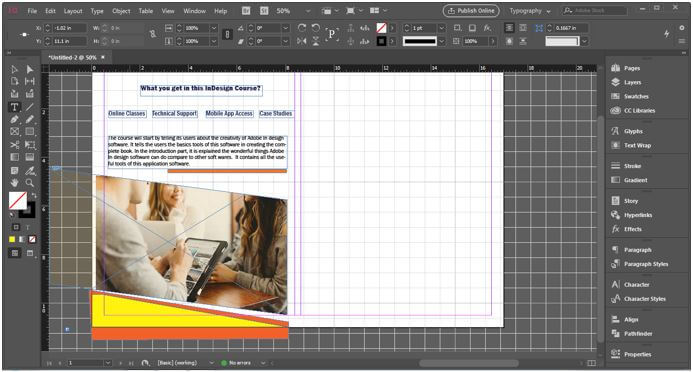
Task: Select the Content Collector tool
Action: tap(14, 94)
